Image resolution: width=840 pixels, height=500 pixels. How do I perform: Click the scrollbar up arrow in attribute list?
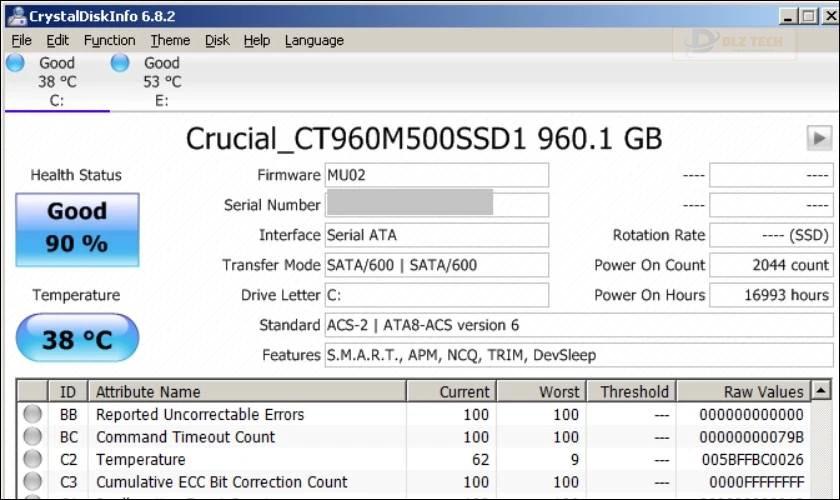pos(821,390)
